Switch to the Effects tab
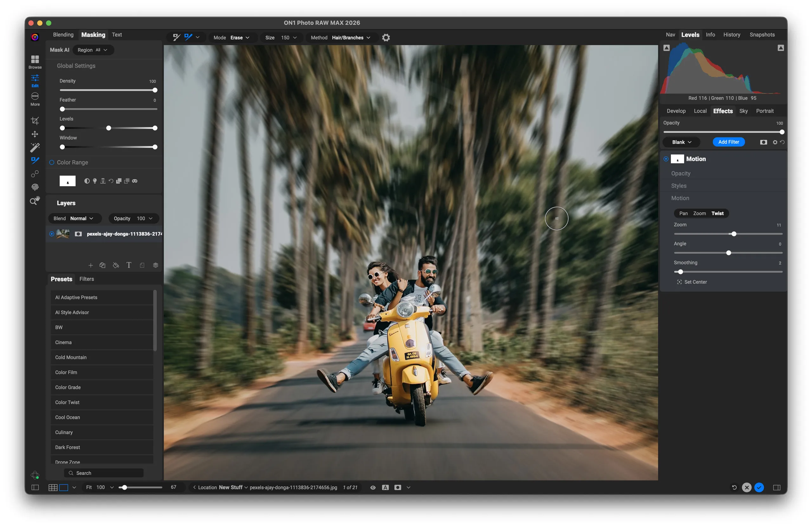The image size is (812, 527). coord(723,111)
